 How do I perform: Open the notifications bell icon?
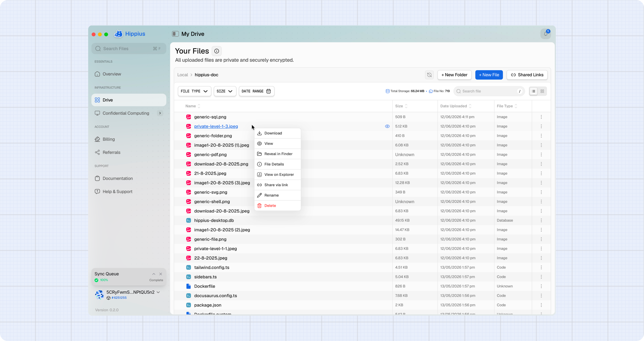pos(545,34)
